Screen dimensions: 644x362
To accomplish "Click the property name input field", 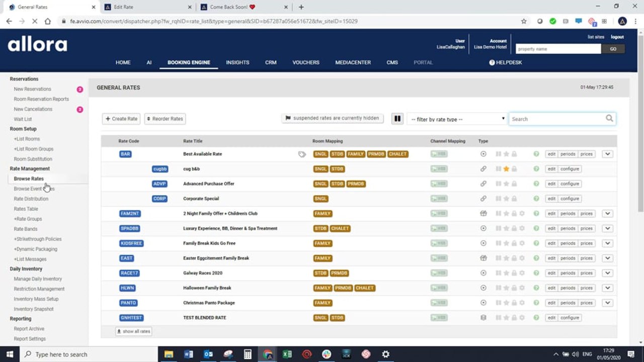I will pos(558,49).
